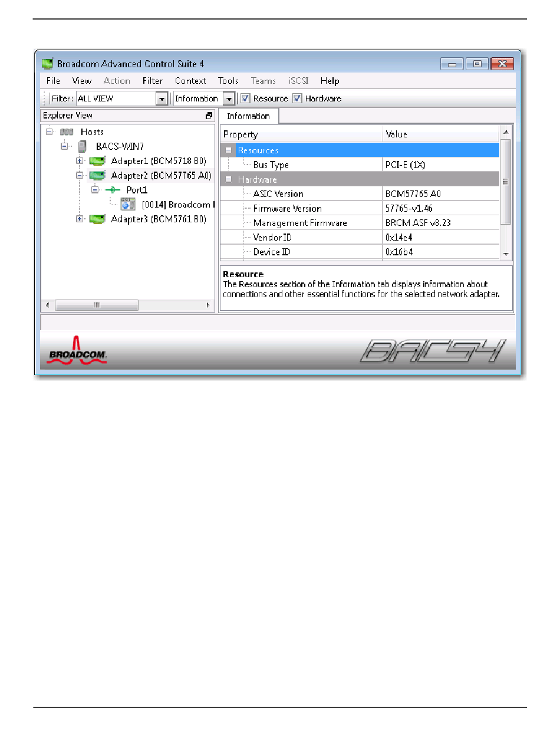Open the Teams menu

pos(263,81)
